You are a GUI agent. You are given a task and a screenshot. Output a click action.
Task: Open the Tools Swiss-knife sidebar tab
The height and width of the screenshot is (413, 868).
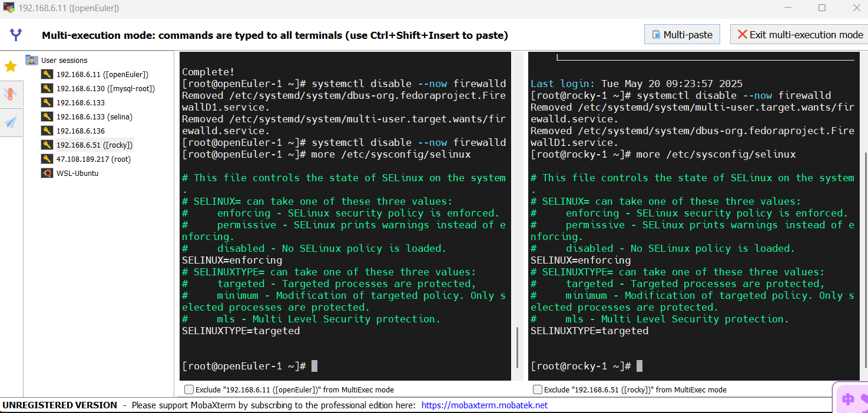11,94
